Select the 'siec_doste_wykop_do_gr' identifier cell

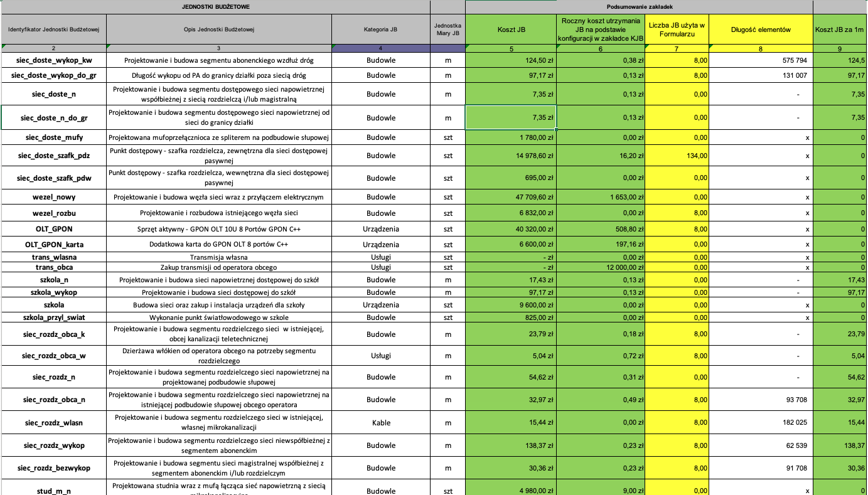53,75
